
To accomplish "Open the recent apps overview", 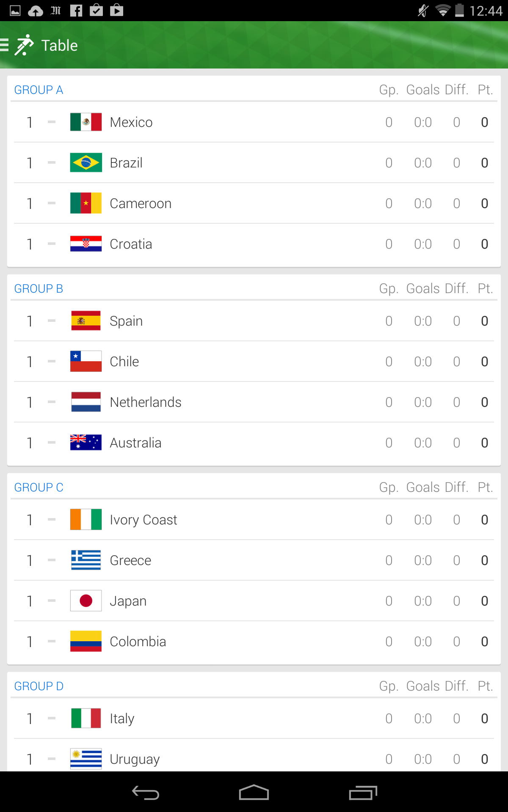I will click(x=363, y=793).
